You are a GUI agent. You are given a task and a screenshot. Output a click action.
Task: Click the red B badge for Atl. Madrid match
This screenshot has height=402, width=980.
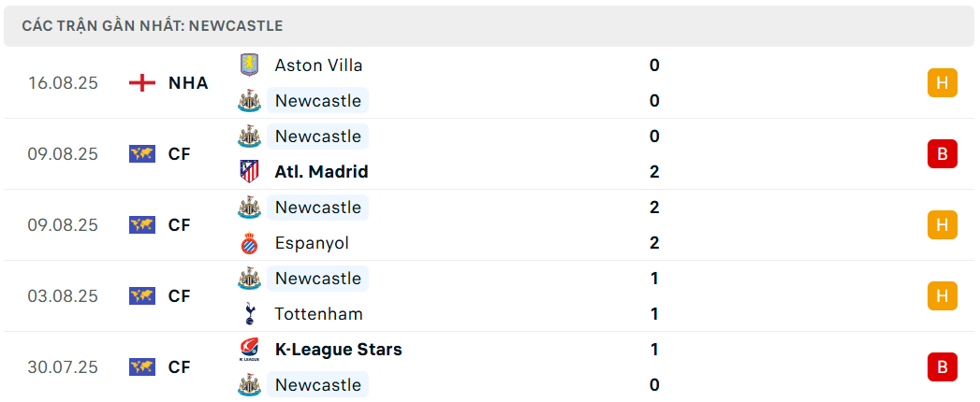(x=942, y=154)
